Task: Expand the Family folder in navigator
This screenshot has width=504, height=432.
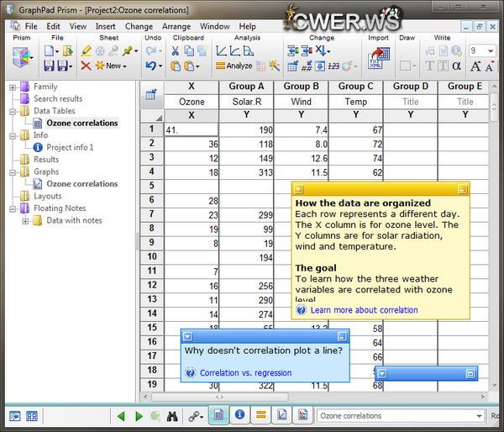Action: [13, 87]
